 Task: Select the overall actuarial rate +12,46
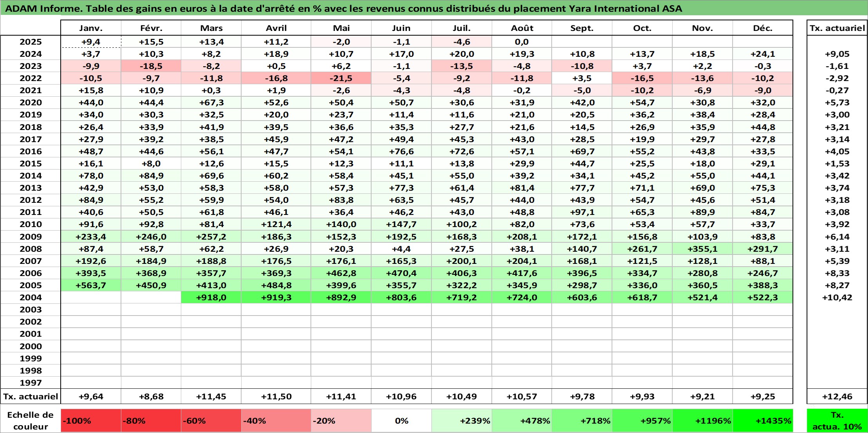837,397
